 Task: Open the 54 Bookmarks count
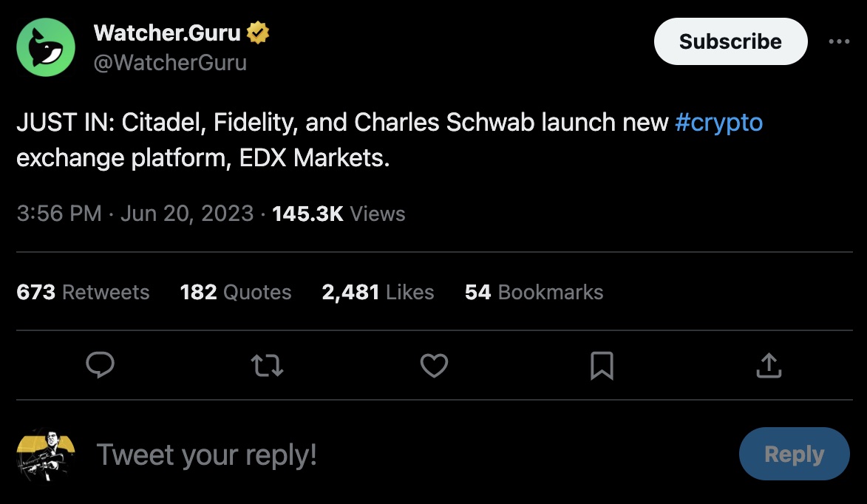point(534,292)
